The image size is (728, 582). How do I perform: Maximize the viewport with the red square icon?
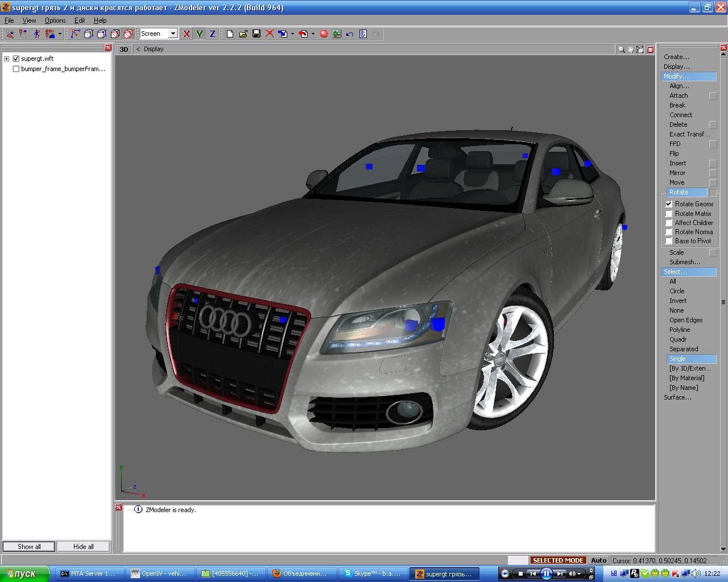pos(650,49)
